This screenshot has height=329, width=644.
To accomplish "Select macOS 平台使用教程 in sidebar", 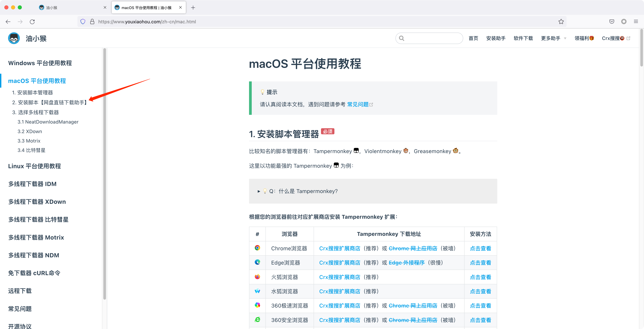I will [x=37, y=81].
